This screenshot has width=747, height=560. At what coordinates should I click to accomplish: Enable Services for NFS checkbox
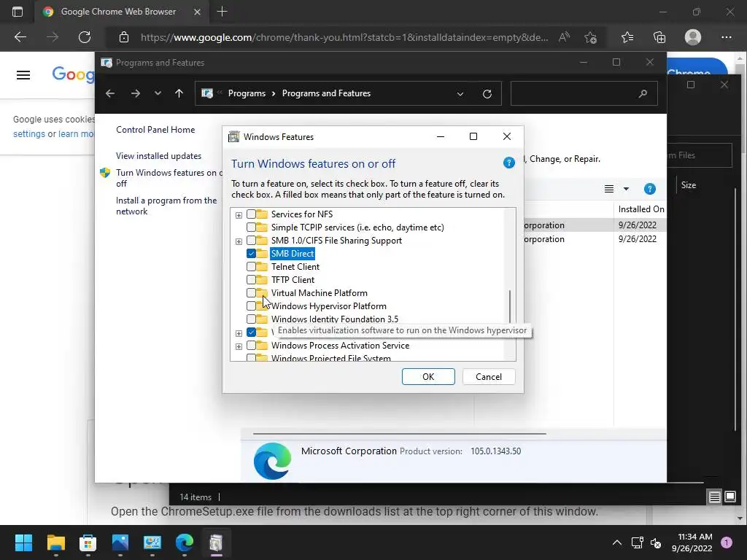pyautogui.click(x=251, y=214)
